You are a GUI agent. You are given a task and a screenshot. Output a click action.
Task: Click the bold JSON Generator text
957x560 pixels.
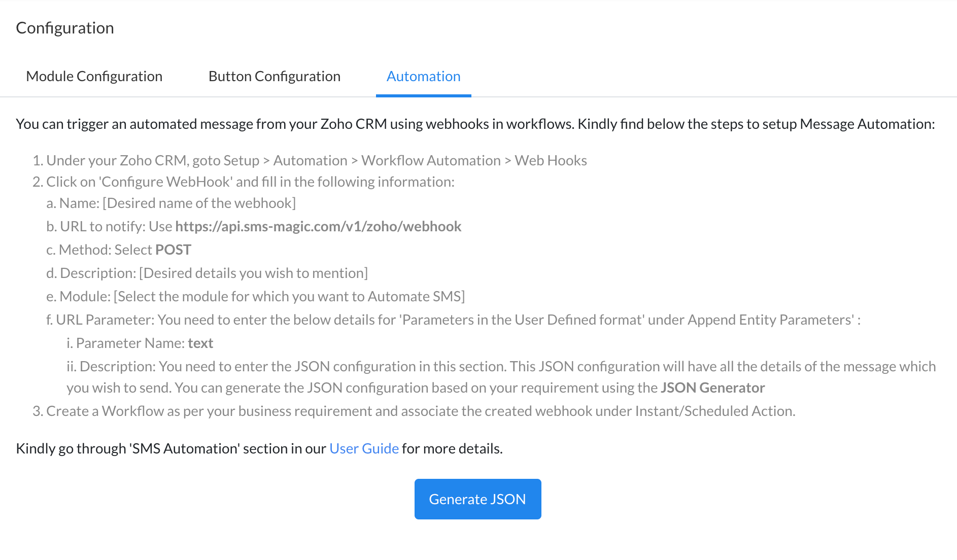pyautogui.click(x=712, y=388)
